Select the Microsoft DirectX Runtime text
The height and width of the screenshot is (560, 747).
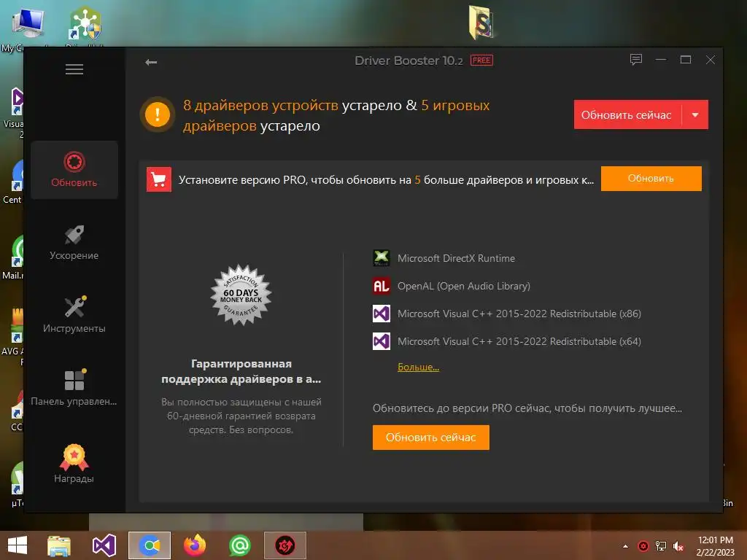(456, 258)
